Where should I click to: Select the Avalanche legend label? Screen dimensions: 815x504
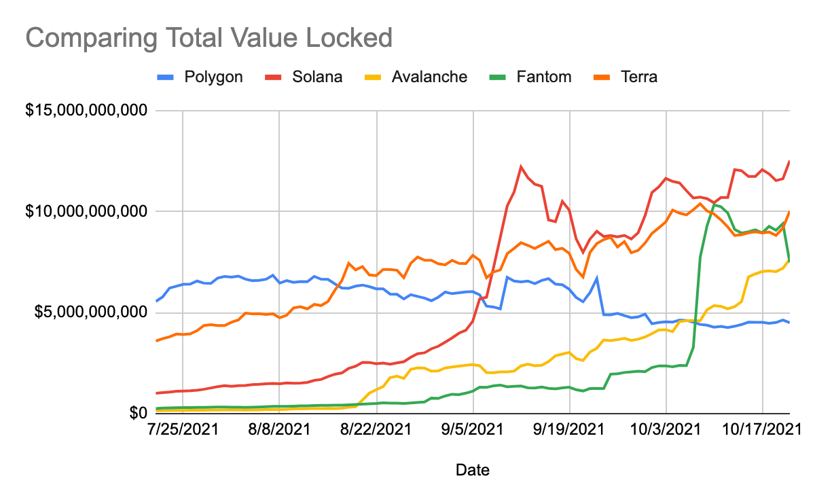coord(430,77)
